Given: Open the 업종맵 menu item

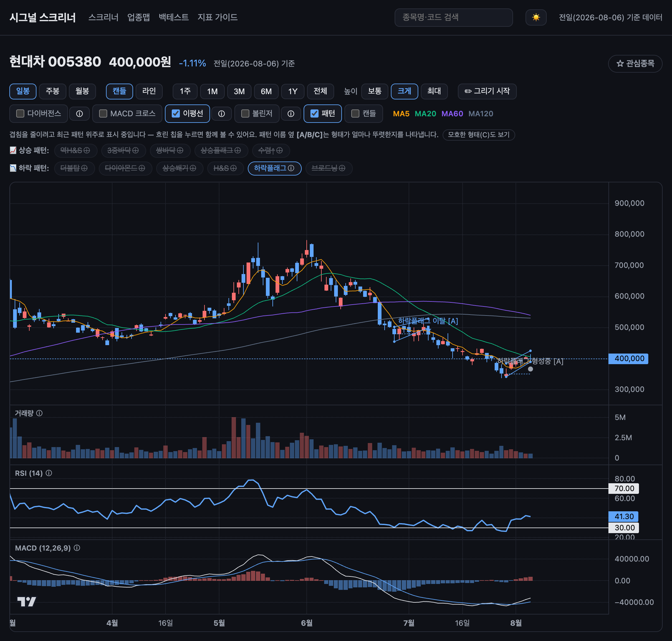Looking at the screenshot, I should [x=138, y=17].
